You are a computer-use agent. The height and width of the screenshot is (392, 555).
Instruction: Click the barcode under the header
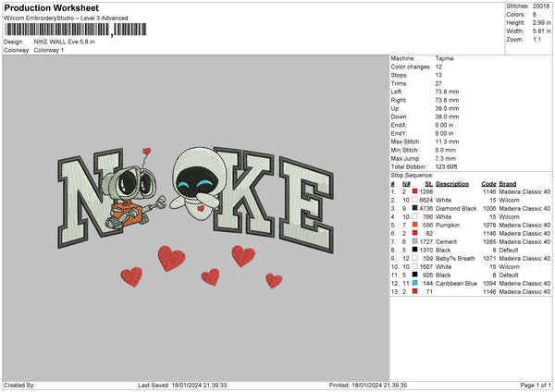pyautogui.click(x=76, y=30)
